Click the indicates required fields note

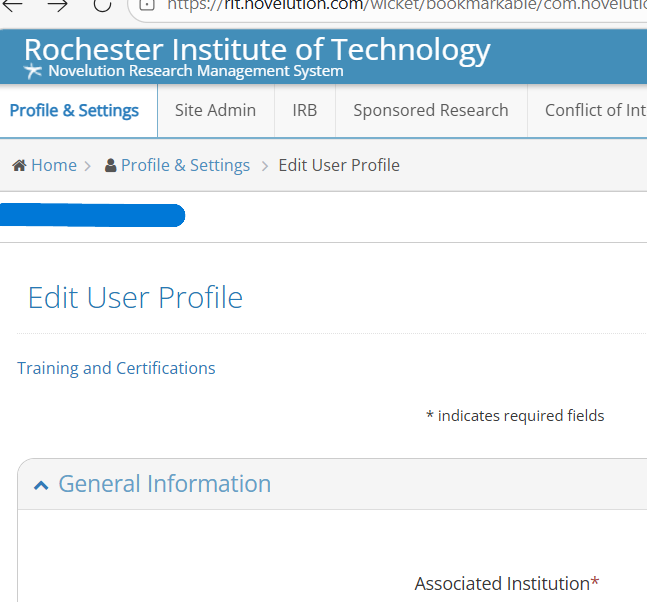point(515,415)
